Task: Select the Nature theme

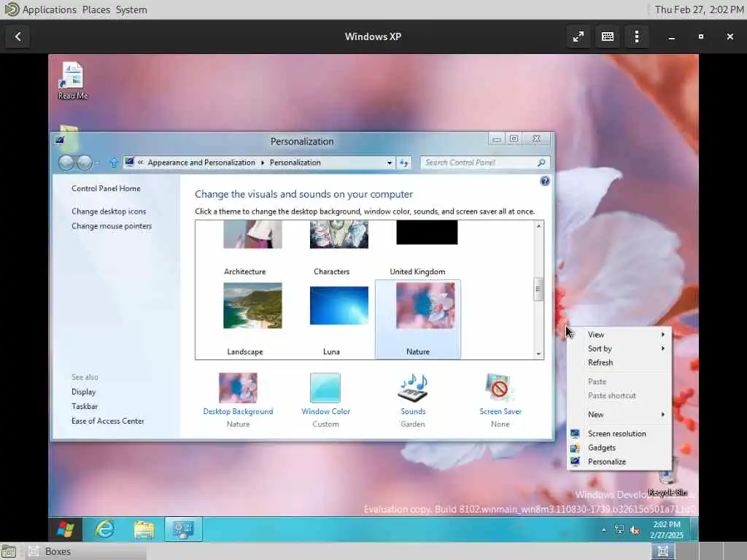Action: pos(418,319)
